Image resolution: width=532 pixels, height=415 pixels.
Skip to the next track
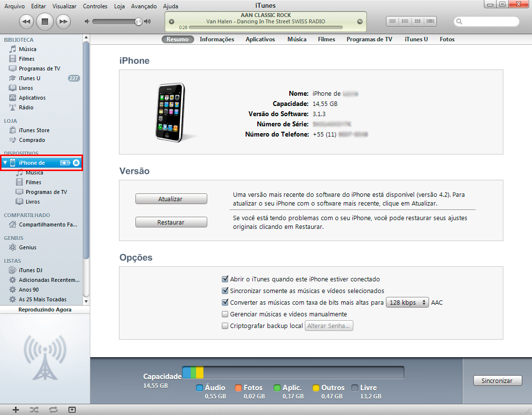pos(63,21)
